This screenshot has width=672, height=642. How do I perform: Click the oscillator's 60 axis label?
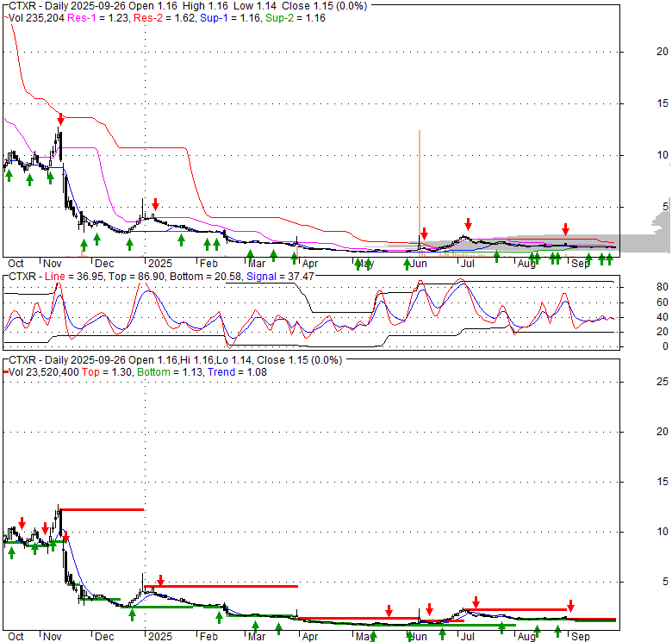[x=663, y=302]
